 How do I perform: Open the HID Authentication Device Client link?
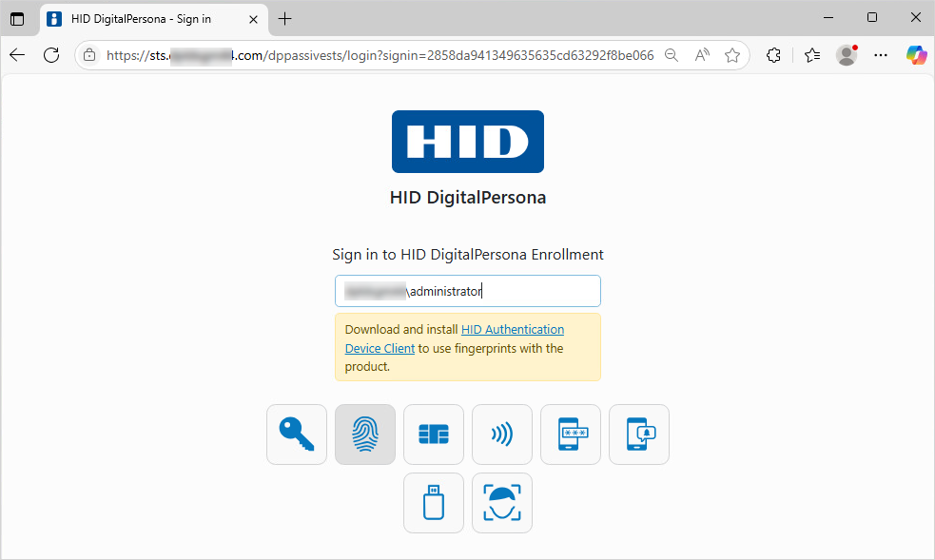512,330
